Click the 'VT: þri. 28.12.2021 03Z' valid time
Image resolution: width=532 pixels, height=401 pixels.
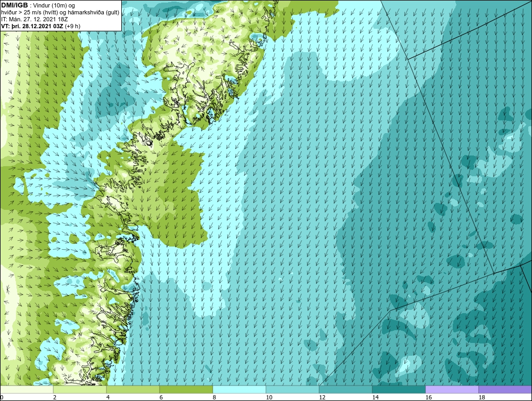point(32,26)
